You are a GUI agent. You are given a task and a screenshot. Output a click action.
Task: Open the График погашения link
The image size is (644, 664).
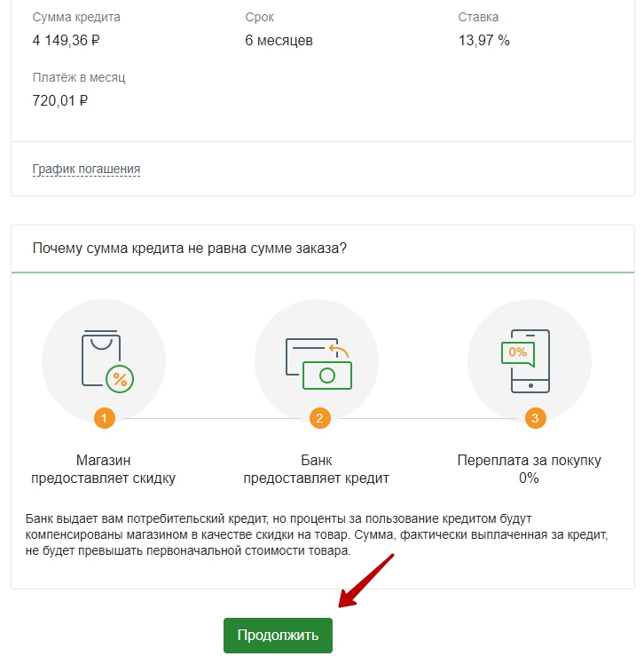point(86,169)
